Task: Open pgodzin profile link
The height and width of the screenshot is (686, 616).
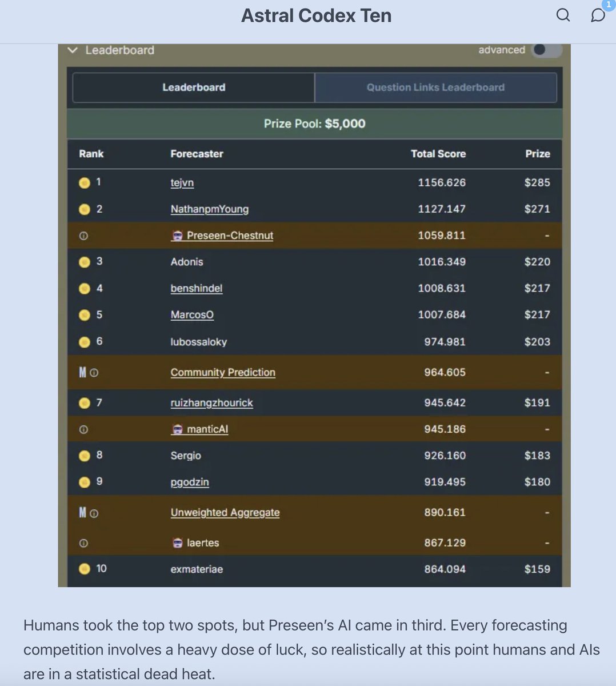Action: pyautogui.click(x=190, y=482)
